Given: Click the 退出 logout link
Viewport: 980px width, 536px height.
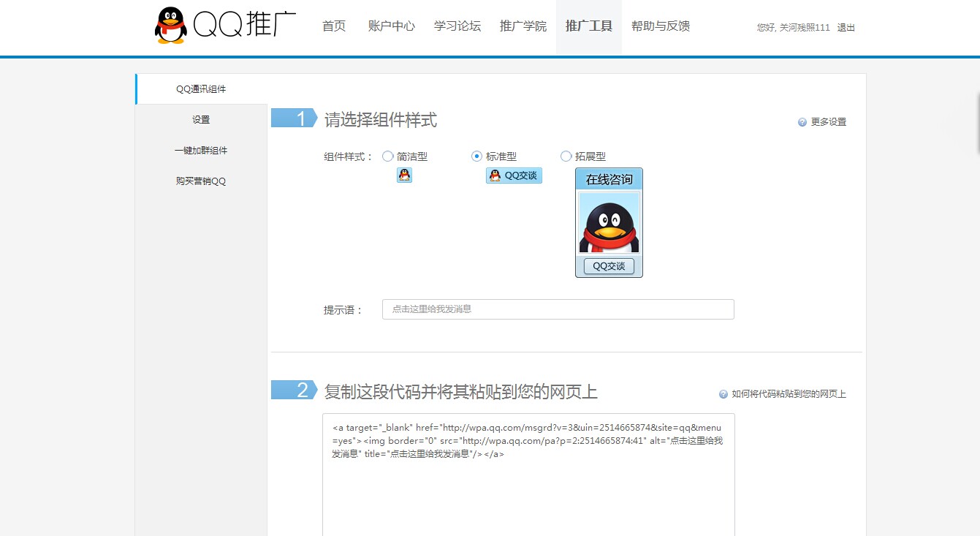Looking at the screenshot, I should (846, 28).
